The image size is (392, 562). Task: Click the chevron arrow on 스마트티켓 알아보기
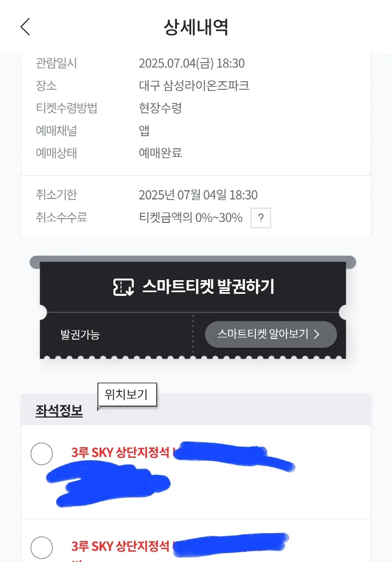316,334
